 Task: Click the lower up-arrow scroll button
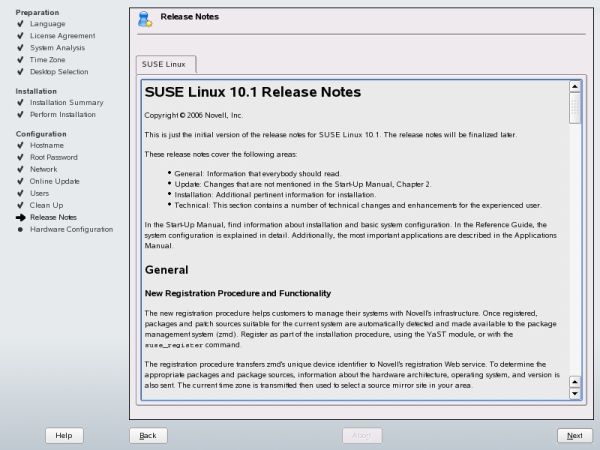point(575,382)
